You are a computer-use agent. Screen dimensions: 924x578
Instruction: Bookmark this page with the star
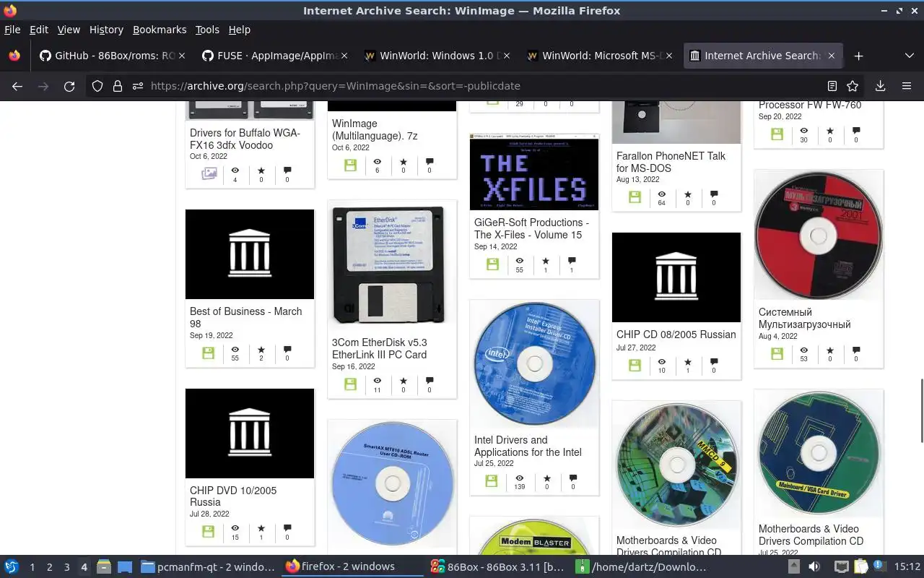point(853,86)
